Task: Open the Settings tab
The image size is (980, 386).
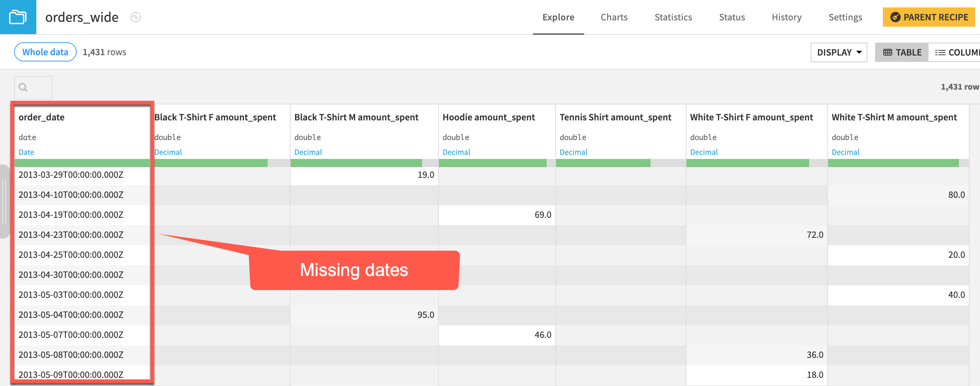Action: (845, 17)
